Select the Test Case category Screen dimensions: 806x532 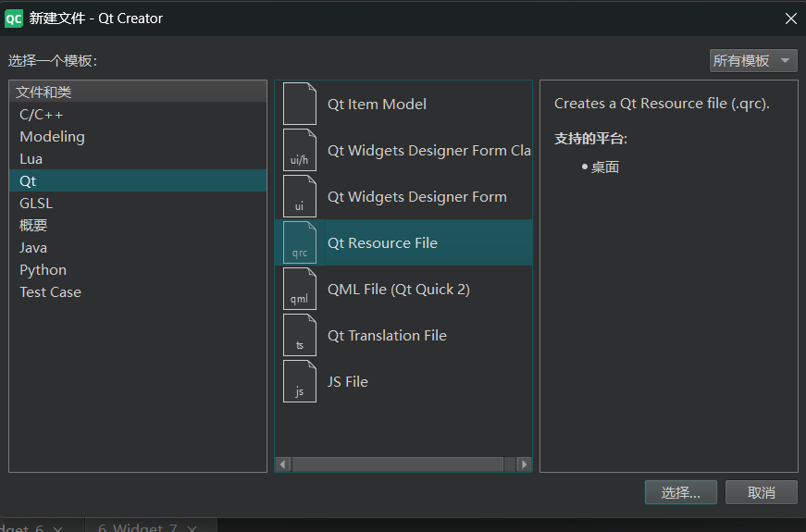click(x=138, y=292)
